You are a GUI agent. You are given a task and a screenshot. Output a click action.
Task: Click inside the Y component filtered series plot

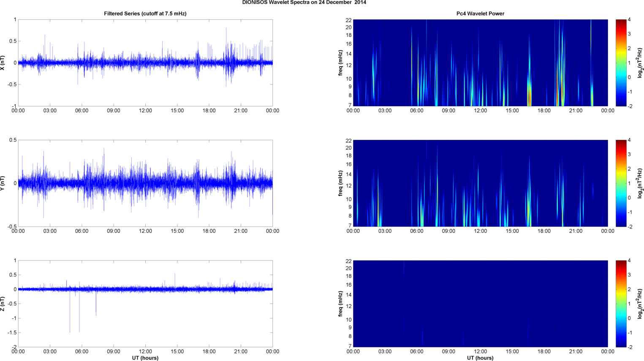click(x=145, y=183)
